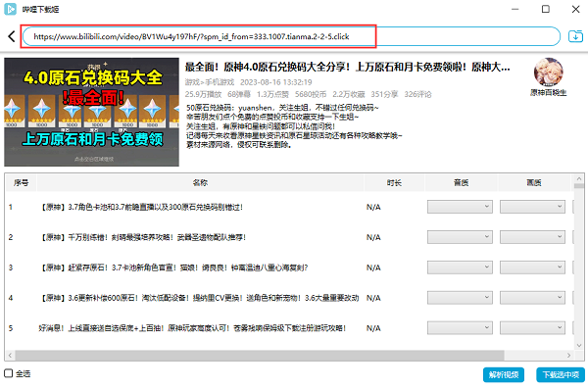Click the 音质 column header
The image size is (588, 389).
pos(461,182)
